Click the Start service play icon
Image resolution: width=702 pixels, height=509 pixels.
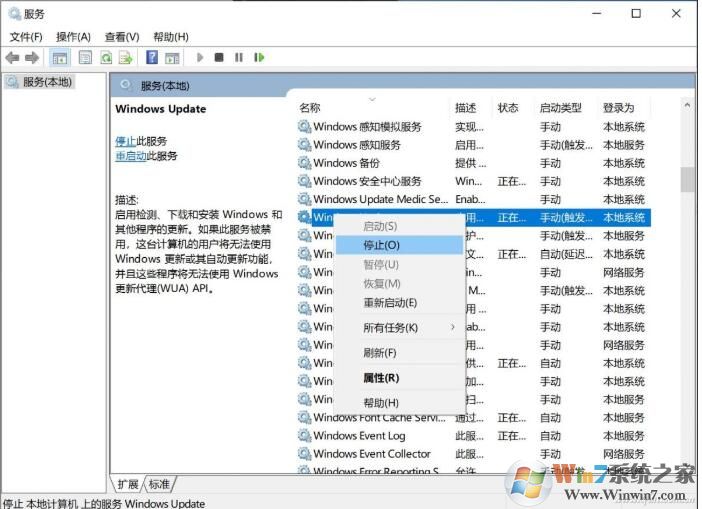click(x=200, y=57)
